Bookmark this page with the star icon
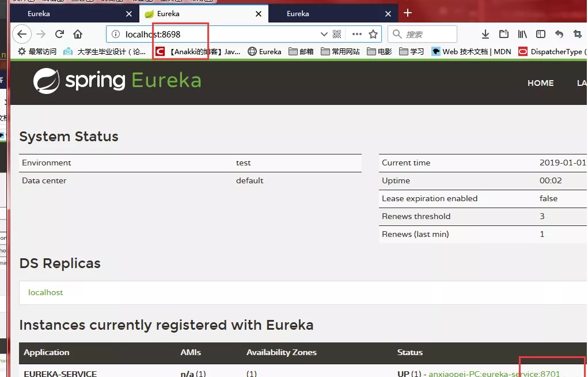Screen dimensions: 588x377 (x=373, y=34)
